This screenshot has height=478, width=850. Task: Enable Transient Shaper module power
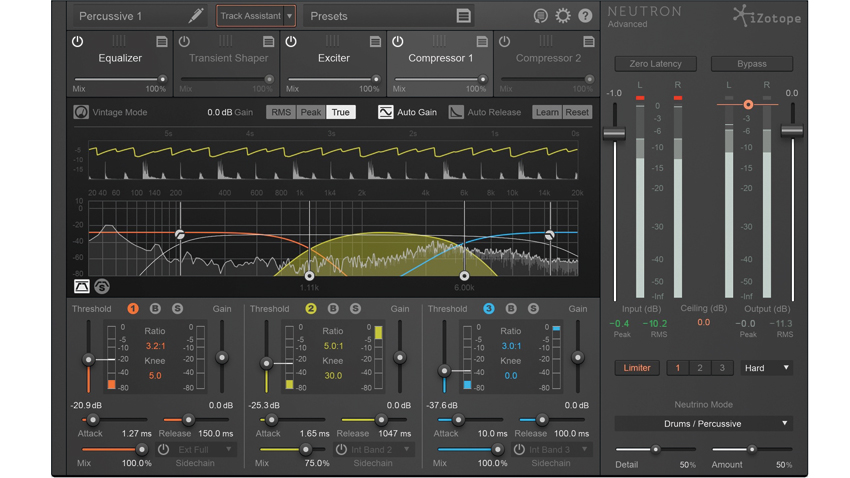(x=184, y=42)
